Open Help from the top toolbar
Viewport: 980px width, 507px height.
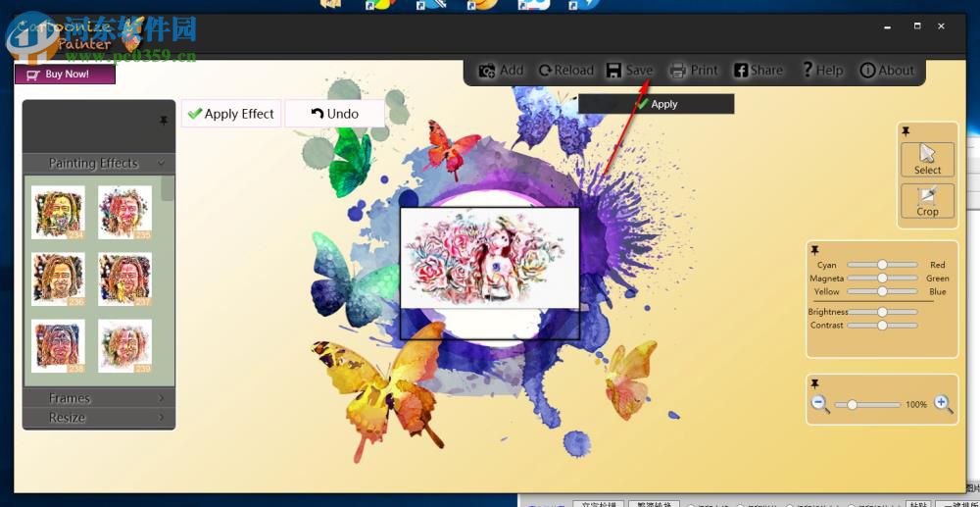click(x=822, y=71)
